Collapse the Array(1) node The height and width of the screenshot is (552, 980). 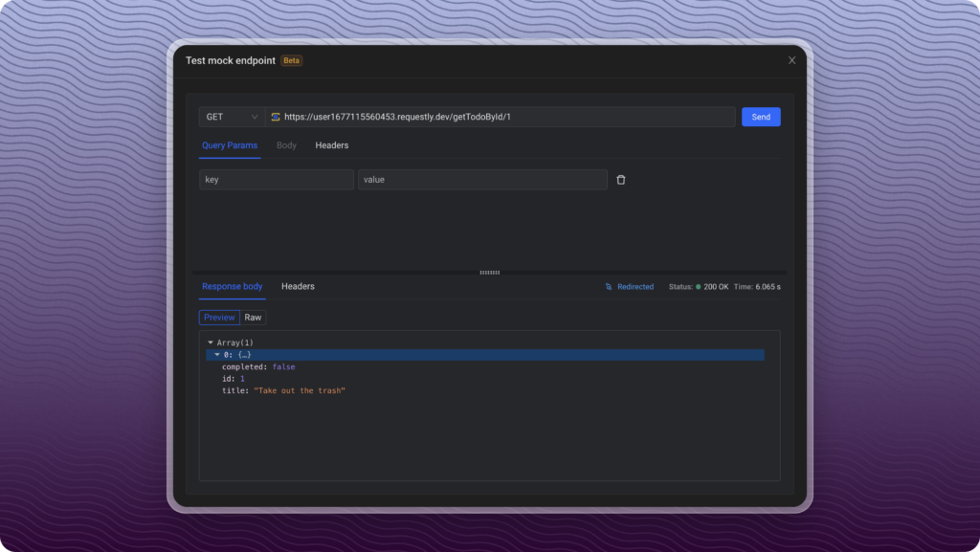click(x=211, y=342)
